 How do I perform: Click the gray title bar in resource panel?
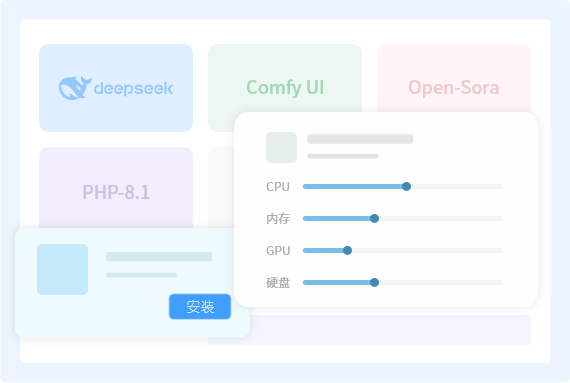[360, 139]
